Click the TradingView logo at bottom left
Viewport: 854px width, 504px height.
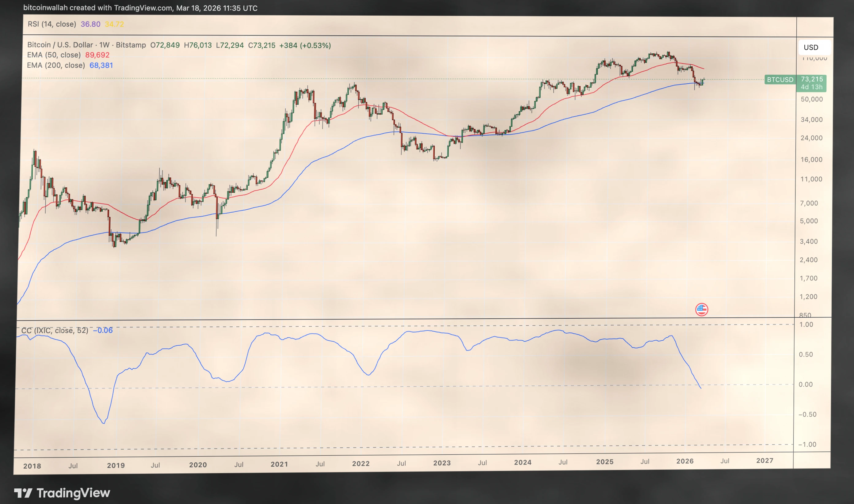[62, 493]
